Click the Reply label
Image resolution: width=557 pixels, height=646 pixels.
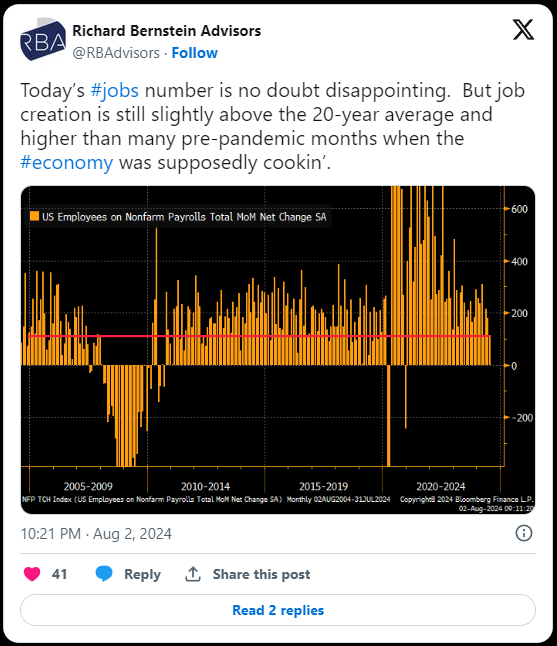click(143, 574)
